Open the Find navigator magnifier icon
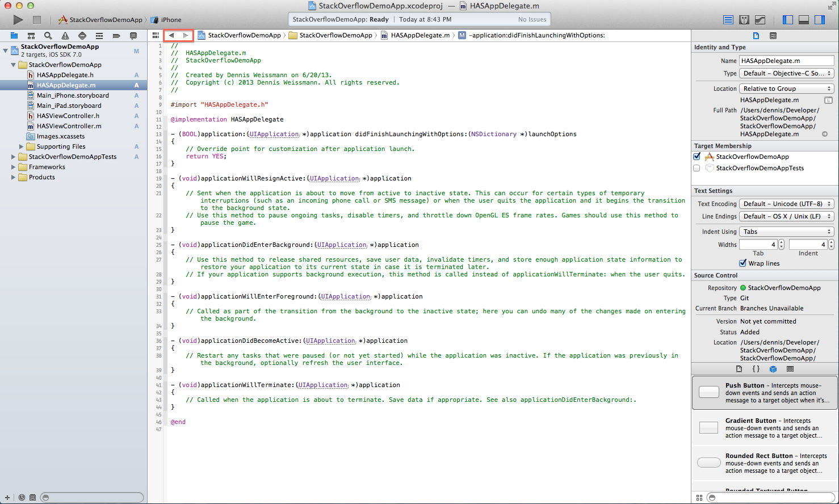The image size is (839, 504). pyautogui.click(x=48, y=36)
